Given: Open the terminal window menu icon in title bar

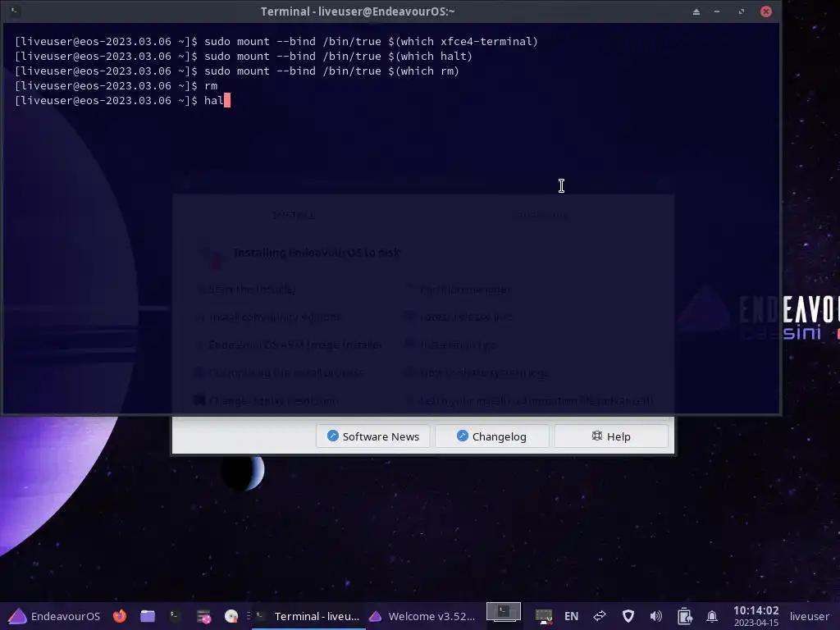Looking at the screenshot, I should [15, 11].
